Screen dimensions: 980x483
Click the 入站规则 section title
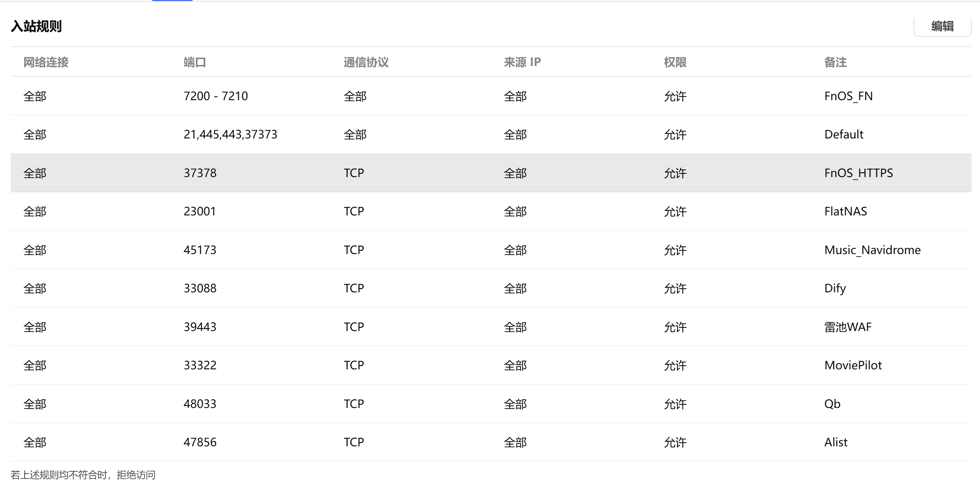(x=36, y=26)
